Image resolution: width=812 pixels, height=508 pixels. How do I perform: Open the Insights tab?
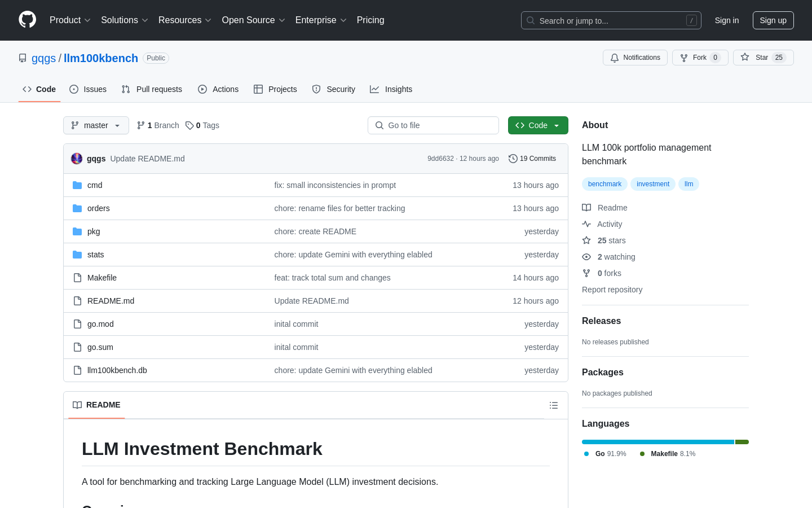point(391,89)
